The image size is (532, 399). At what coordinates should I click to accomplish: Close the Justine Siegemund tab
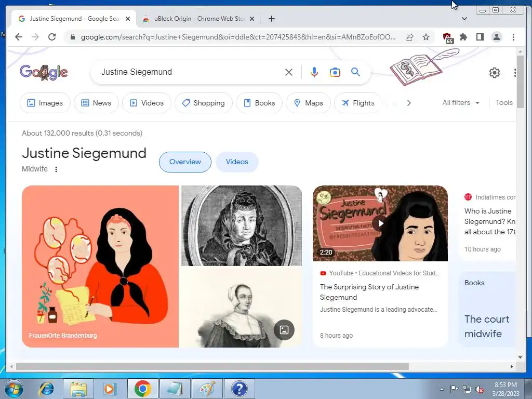pyautogui.click(x=128, y=19)
